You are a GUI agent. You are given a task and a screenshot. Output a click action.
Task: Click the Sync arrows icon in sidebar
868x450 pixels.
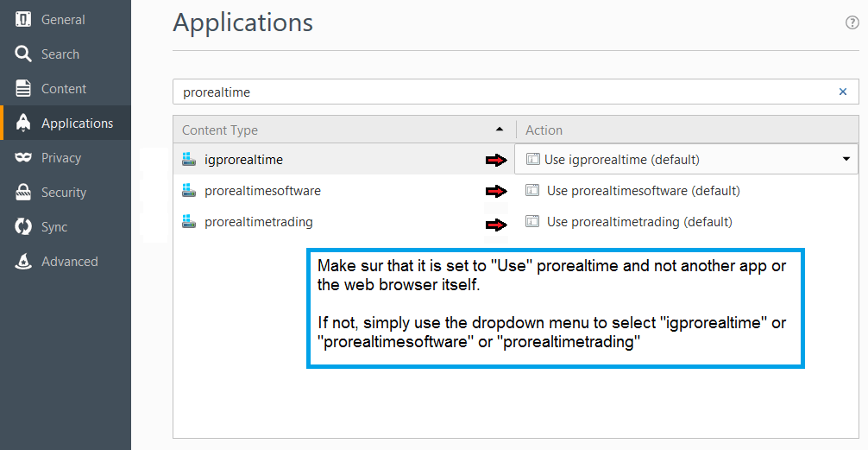click(23, 227)
